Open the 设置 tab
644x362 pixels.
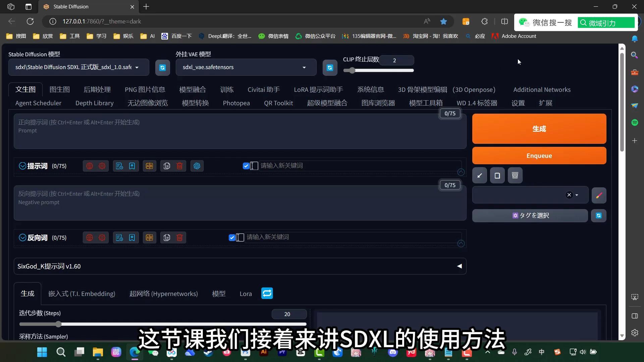click(x=518, y=103)
